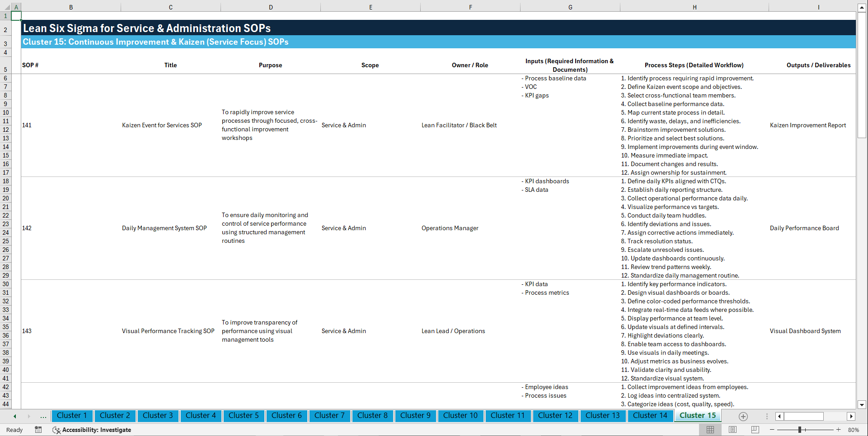The height and width of the screenshot is (436, 868).
Task: Select cell 'Lean Facilitator / Black Belt'
Action: pos(470,125)
